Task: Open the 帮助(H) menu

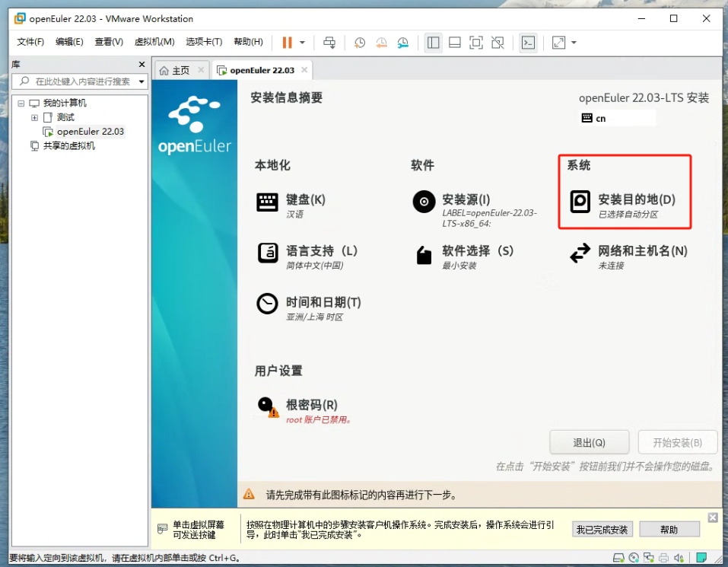Action: 248,42
